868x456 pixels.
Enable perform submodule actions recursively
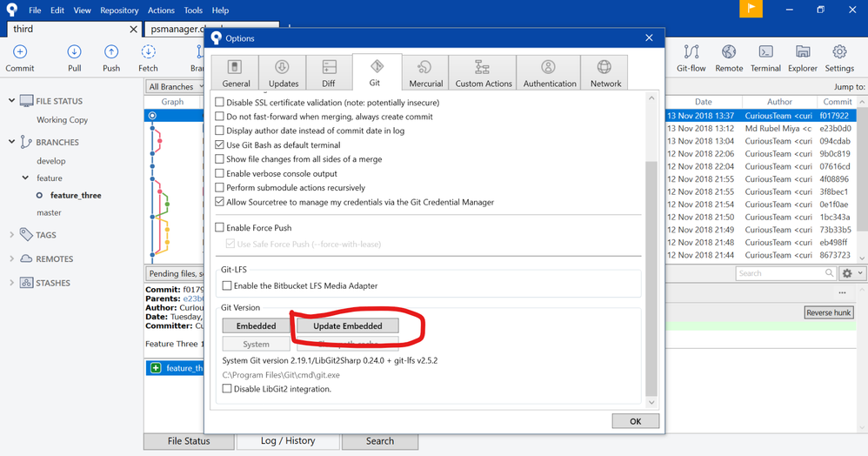[x=220, y=187]
